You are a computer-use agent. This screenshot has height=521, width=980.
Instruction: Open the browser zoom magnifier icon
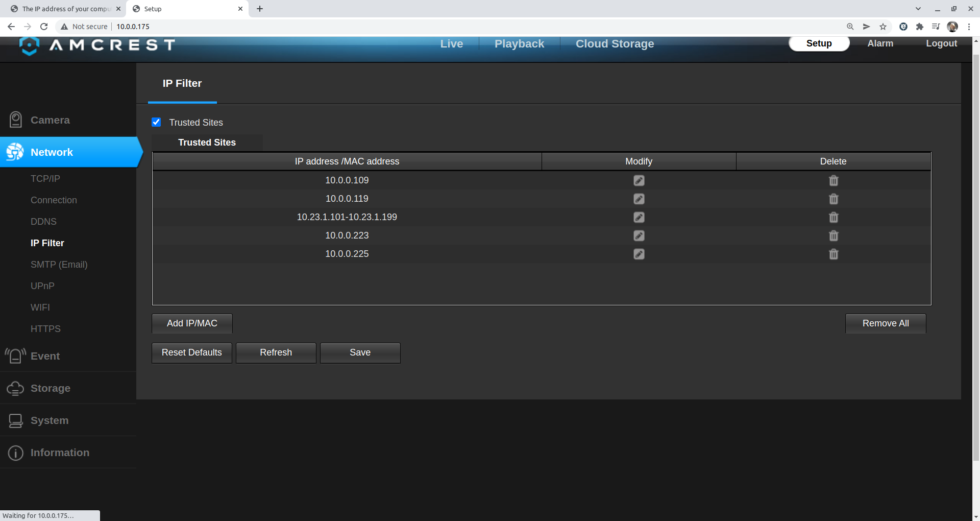pos(850,27)
